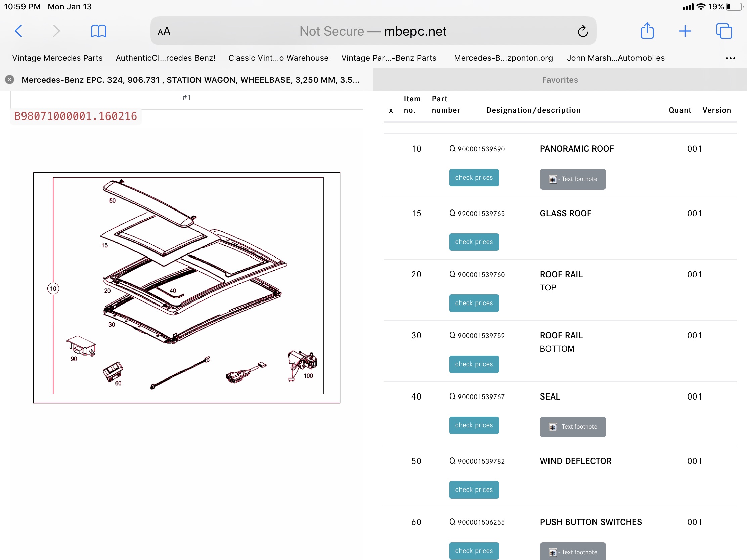747x560 pixels.
Task: Go back to the previous page
Action: (x=19, y=31)
